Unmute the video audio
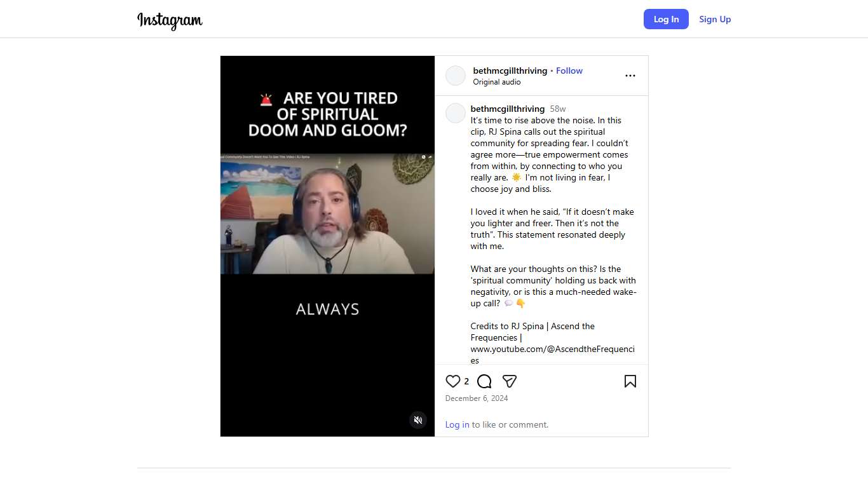 418,420
